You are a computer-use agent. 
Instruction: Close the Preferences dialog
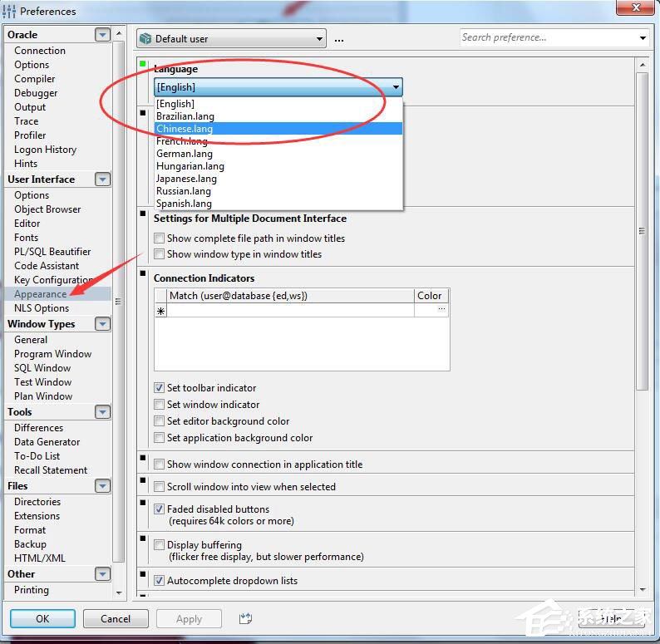(x=636, y=7)
